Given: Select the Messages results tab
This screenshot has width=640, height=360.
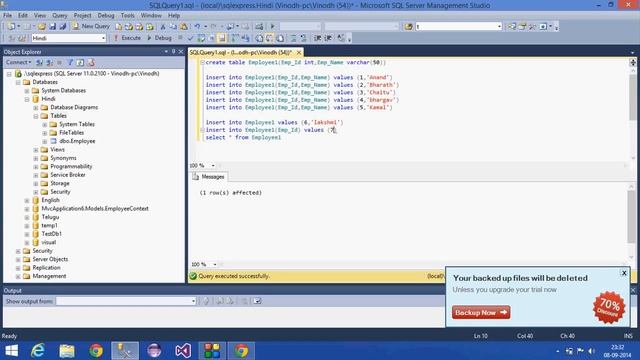Looking at the screenshot, I should pos(209,177).
